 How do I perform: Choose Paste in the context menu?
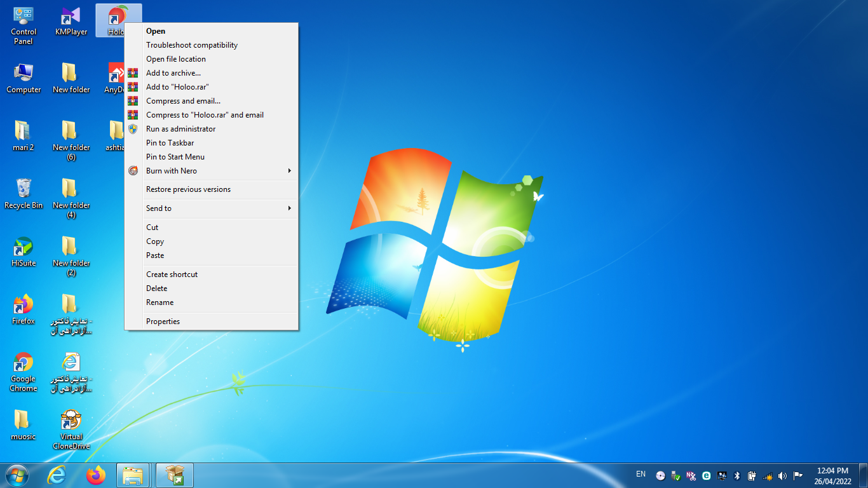(212, 255)
